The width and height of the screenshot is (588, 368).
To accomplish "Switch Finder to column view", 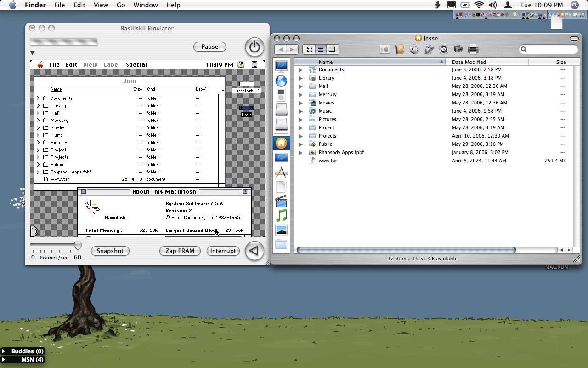I will [332, 49].
